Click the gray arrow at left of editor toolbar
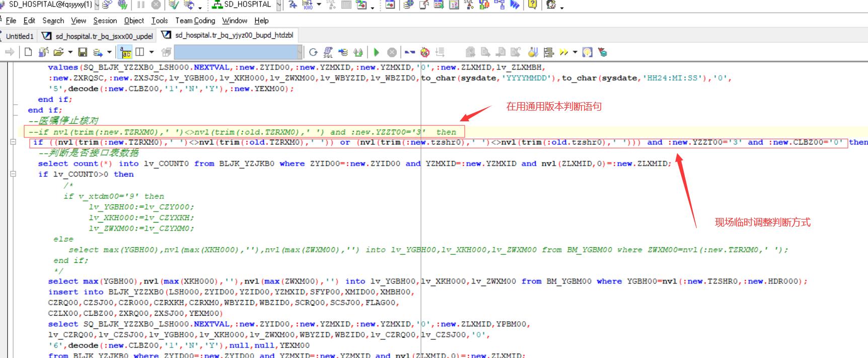 point(9,52)
